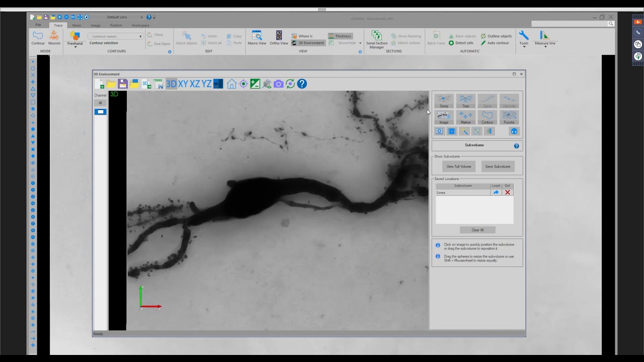Expand the Show/Hide dropdown arrow

click(360, 43)
